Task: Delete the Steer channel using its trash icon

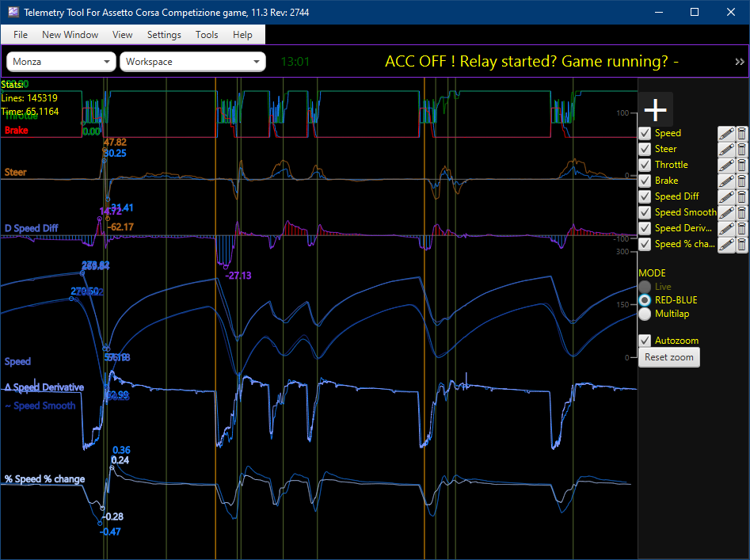Action: pos(741,149)
